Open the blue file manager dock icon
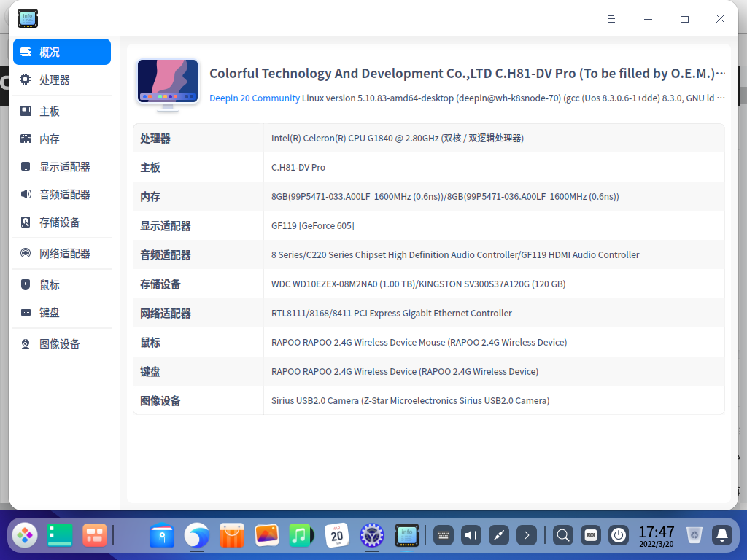This screenshot has height=560, width=747. (162, 535)
